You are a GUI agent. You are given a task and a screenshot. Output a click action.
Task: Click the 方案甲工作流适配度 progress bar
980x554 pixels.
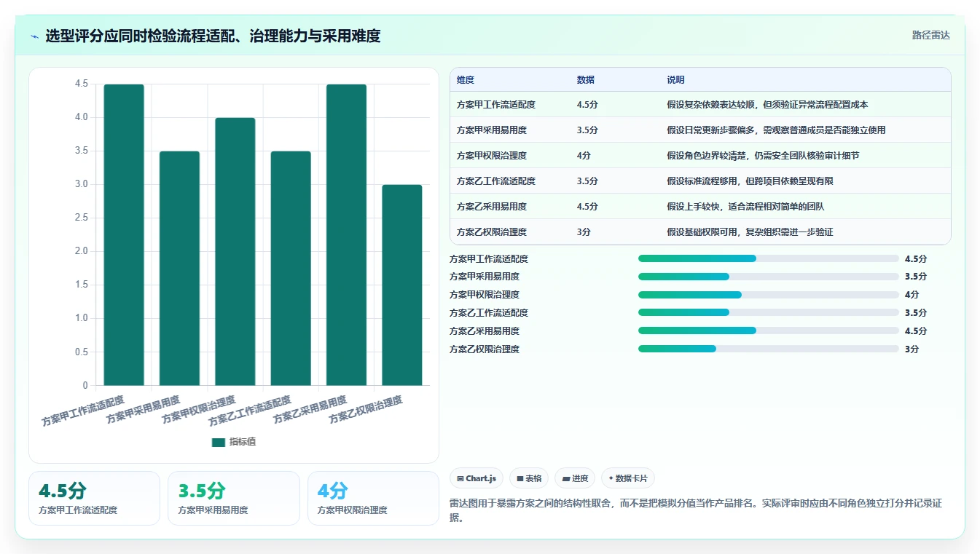coord(769,258)
